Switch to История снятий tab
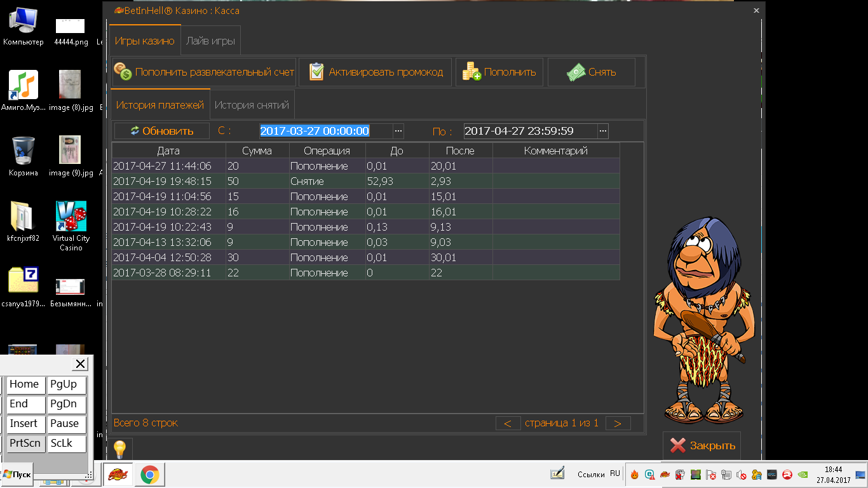This screenshot has width=868, height=488. point(252,105)
